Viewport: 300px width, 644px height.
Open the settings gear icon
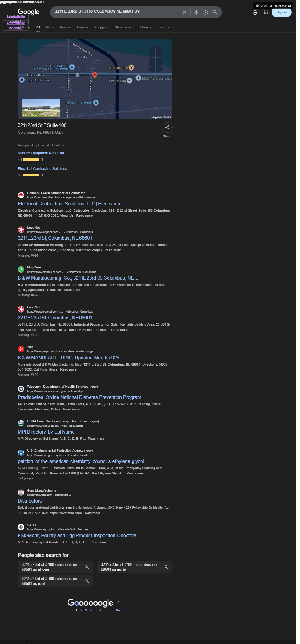click(x=255, y=12)
